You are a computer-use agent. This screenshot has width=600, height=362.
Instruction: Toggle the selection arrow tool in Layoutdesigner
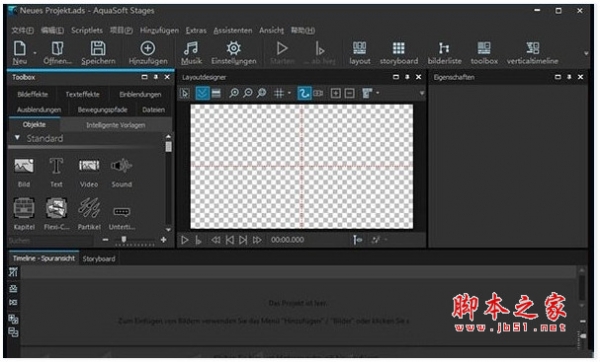[184, 93]
